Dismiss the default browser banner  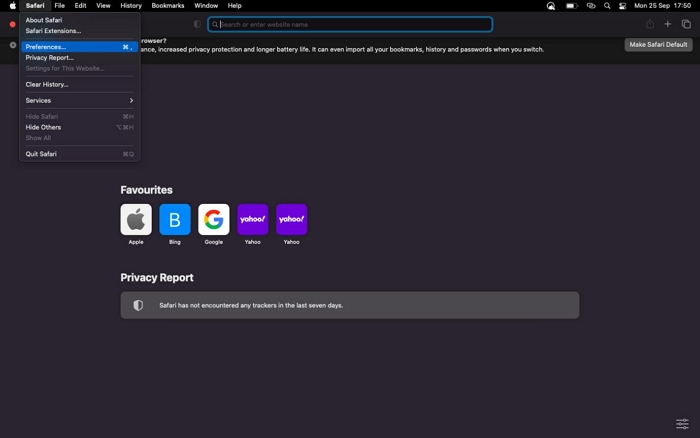12,45
